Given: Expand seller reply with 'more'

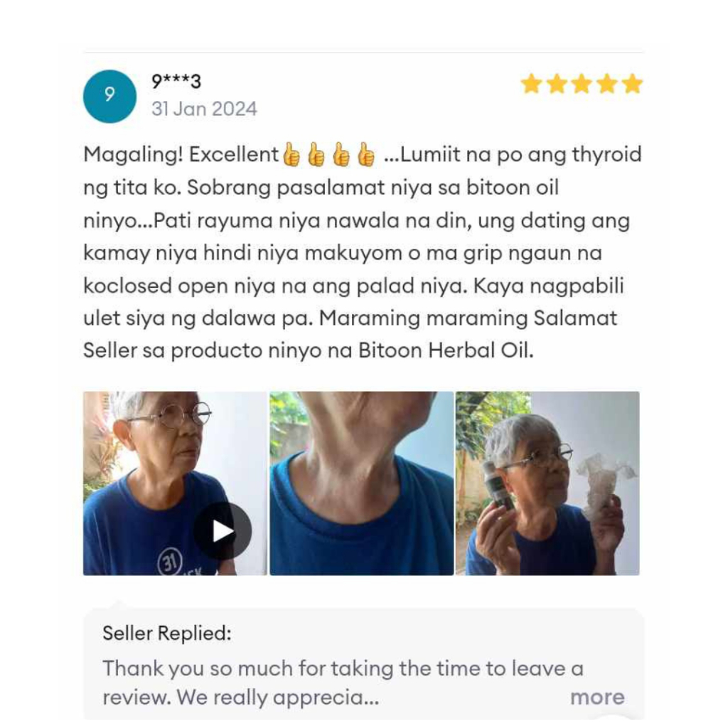Looking at the screenshot, I should [597, 697].
